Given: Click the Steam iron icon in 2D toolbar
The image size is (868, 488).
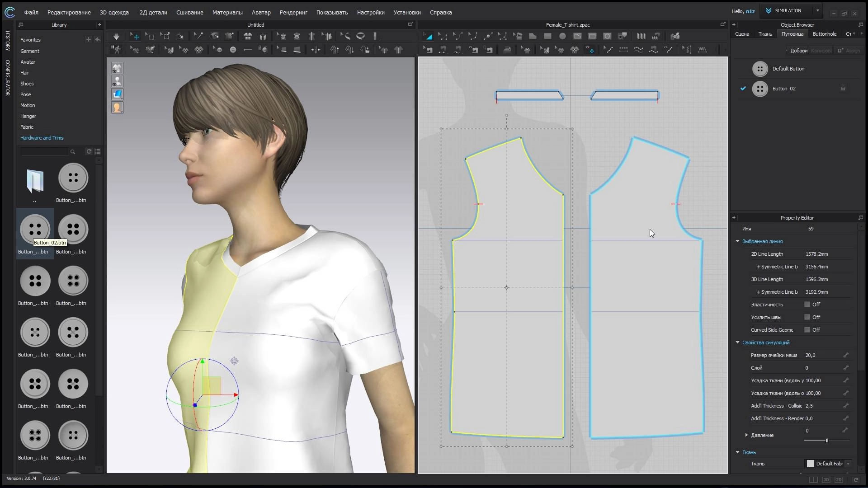Looking at the screenshot, I should click(507, 50).
